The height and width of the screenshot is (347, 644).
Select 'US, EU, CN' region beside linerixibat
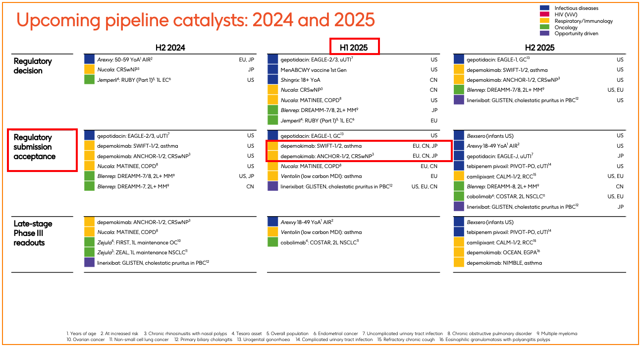(425, 186)
